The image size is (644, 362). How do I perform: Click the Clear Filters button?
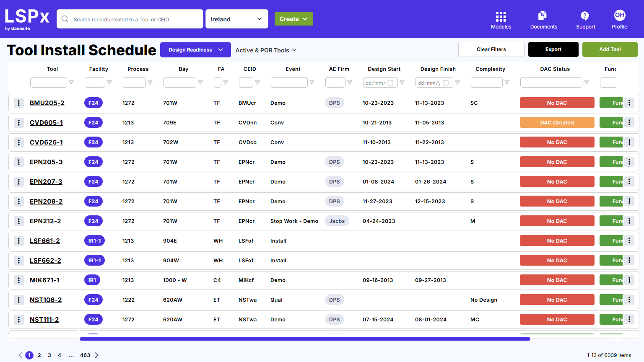pyautogui.click(x=491, y=49)
